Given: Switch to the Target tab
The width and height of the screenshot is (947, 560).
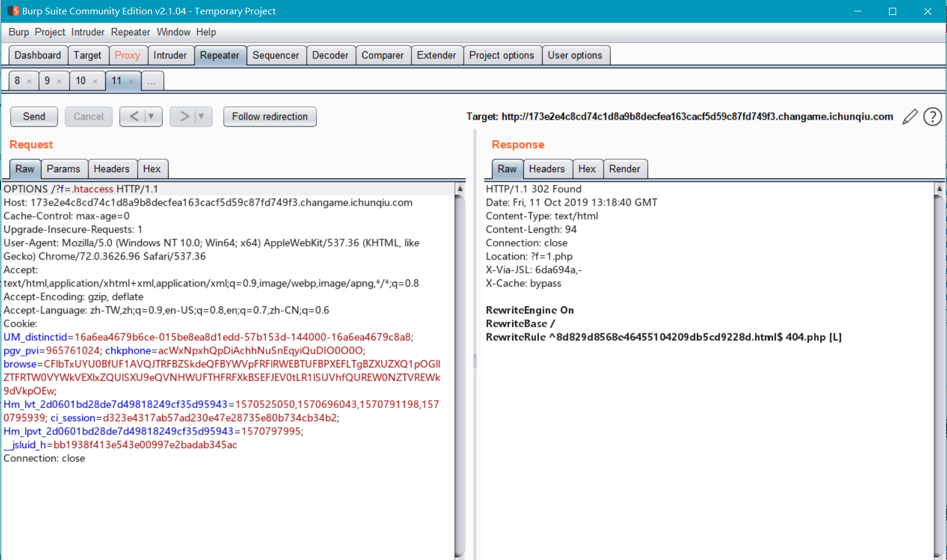Looking at the screenshot, I should click(x=87, y=55).
